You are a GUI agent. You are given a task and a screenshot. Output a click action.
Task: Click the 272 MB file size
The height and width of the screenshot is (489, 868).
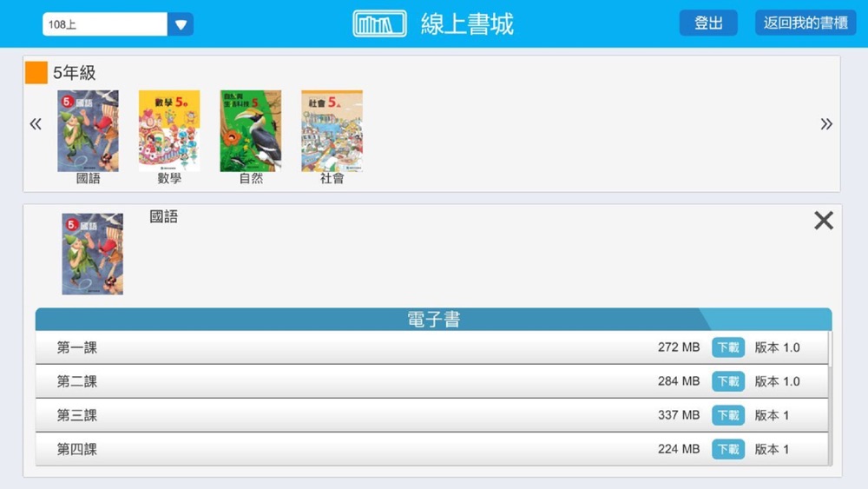click(x=679, y=347)
